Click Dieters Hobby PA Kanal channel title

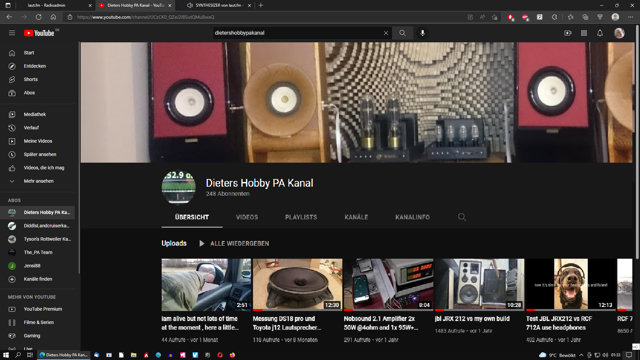[260, 183]
